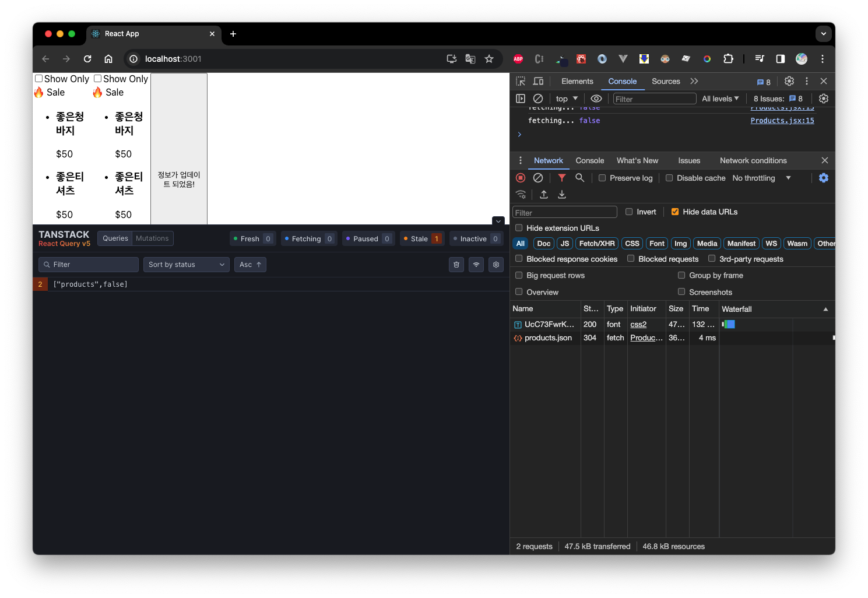Toggle the device toolbar icon in DevTools
This screenshot has height=598, width=868.
539,82
